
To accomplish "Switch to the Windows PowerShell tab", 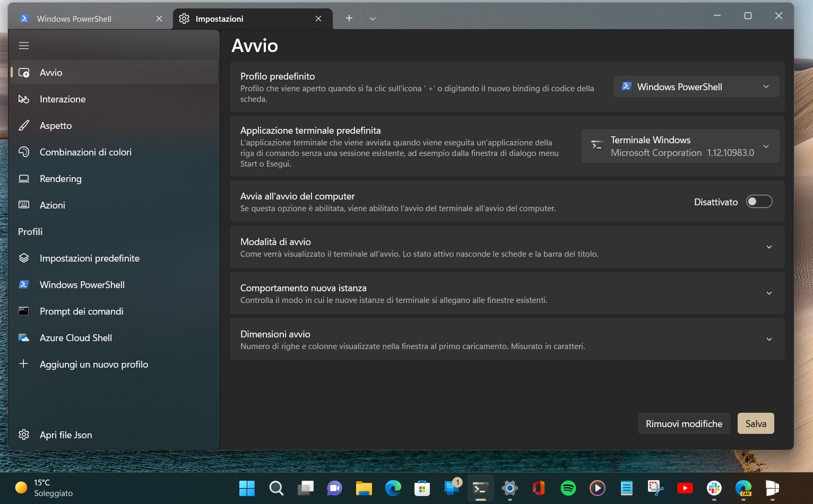I will 90,19.
